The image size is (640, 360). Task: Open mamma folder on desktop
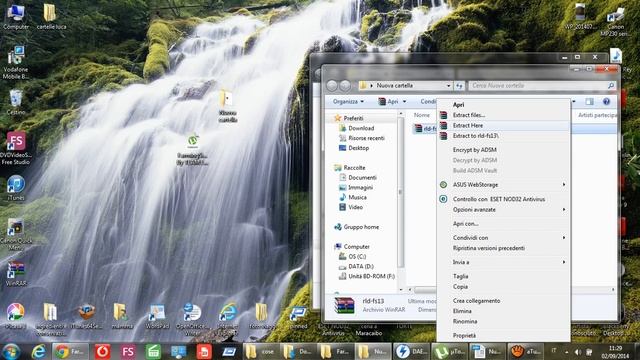(x=122, y=316)
